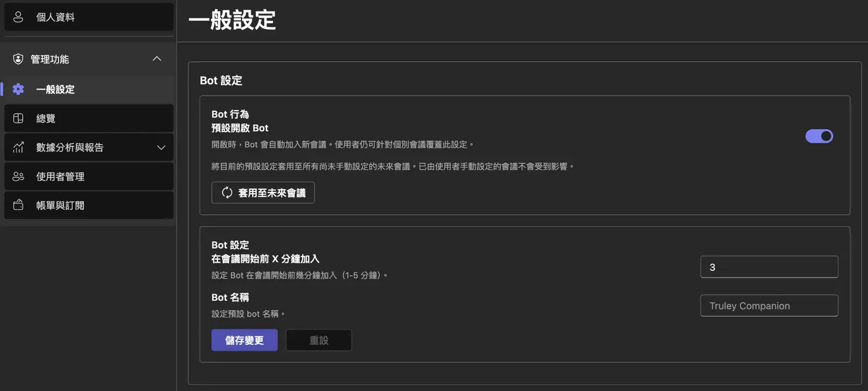This screenshot has width=868, height=391.
Task: Click the 套用至未來會議 button
Action: pos(263,193)
